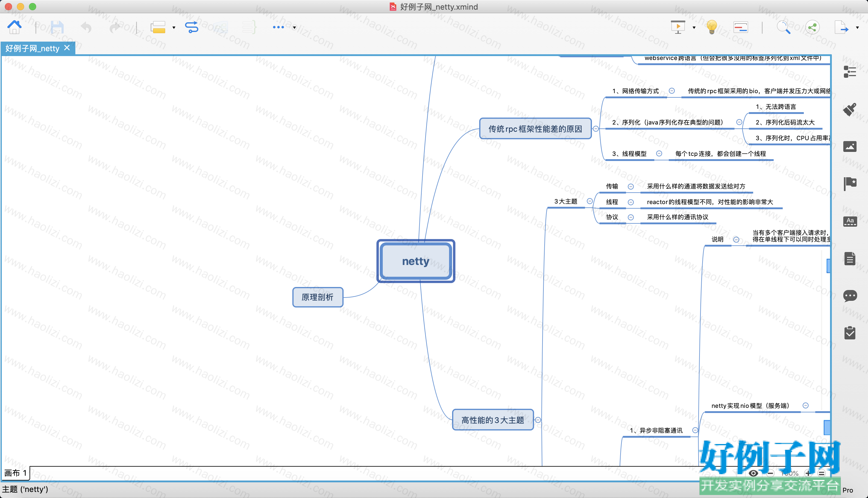Open the presentation mode dropdown arrow

[694, 28]
